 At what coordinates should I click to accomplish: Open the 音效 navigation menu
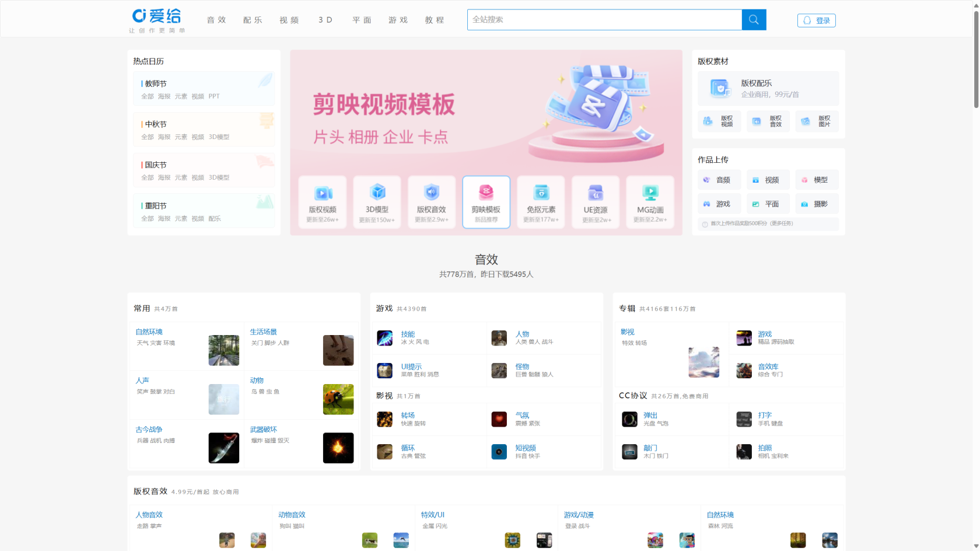click(216, 20)
